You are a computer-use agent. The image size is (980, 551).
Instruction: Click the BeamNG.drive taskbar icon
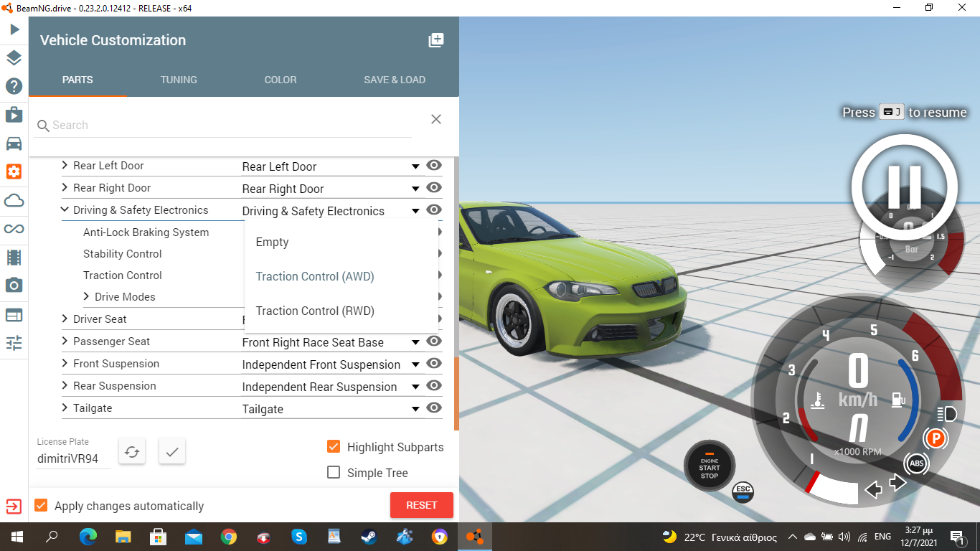tap(474, 536)
